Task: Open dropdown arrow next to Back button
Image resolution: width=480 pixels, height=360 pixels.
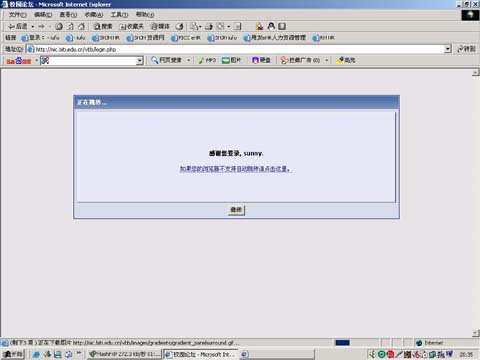Action: 33,26
